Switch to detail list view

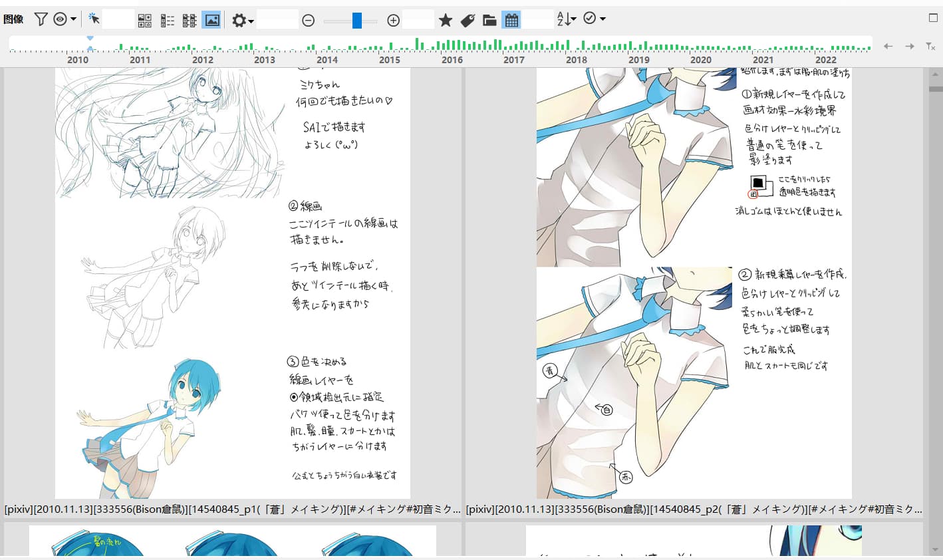coord(167,21)
